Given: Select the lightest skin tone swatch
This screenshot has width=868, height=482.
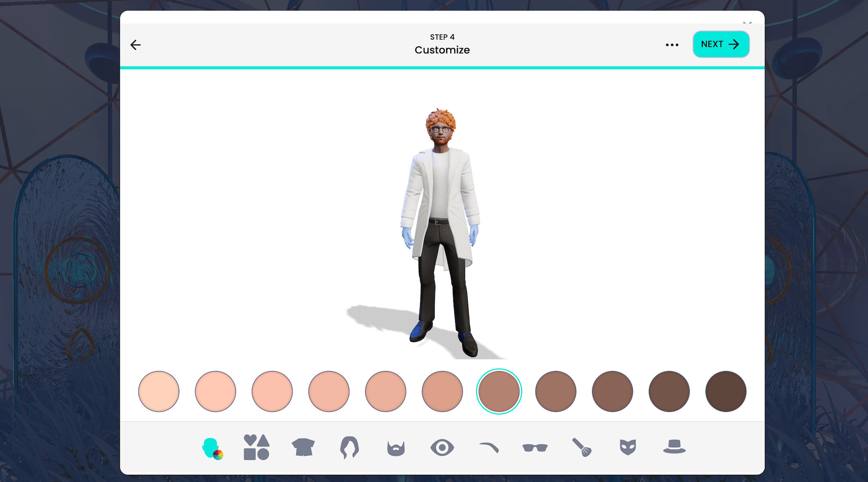Looking at the screenshot, I should (158, 391).
